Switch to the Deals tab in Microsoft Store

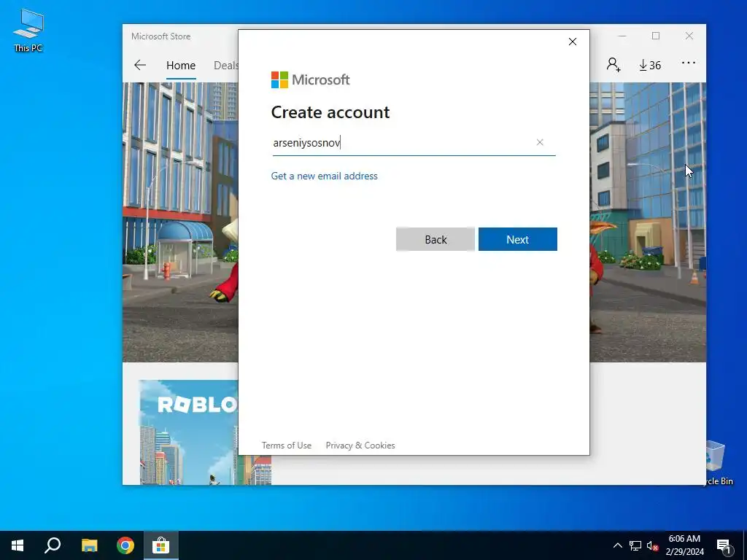click(226, 65)
